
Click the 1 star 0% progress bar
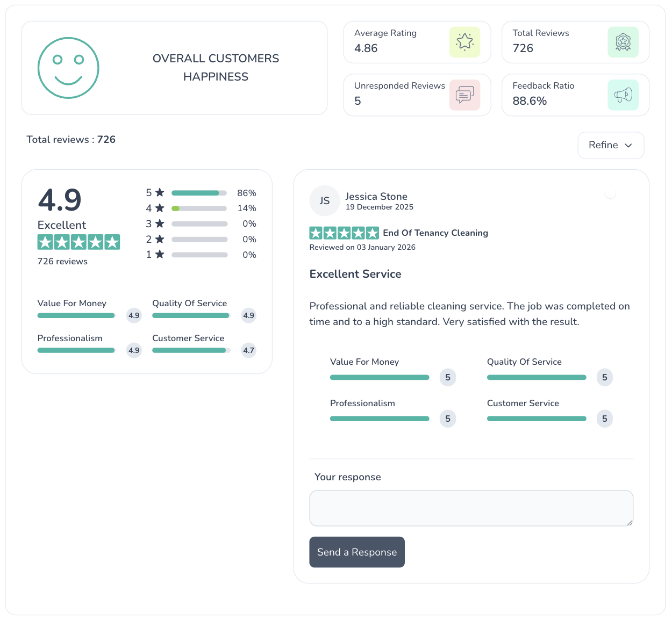coord(199,255)
